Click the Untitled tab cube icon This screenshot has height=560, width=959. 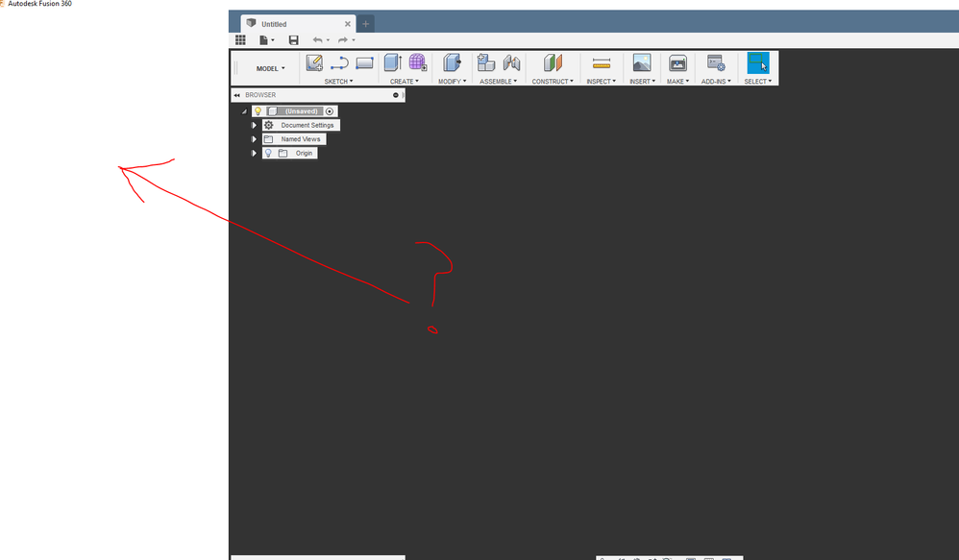click(x=251, y=23)
